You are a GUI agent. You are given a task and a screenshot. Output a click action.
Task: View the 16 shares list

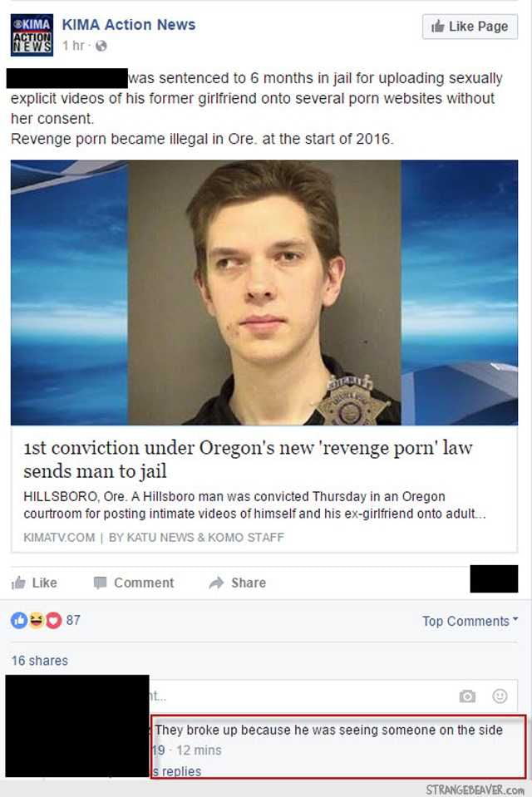click(40, 660)
